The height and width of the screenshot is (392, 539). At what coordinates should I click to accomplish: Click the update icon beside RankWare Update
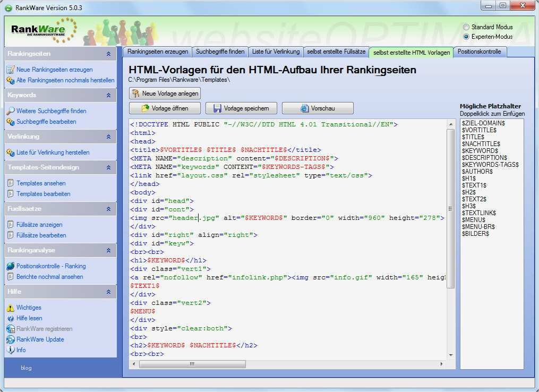pos(10,340)
